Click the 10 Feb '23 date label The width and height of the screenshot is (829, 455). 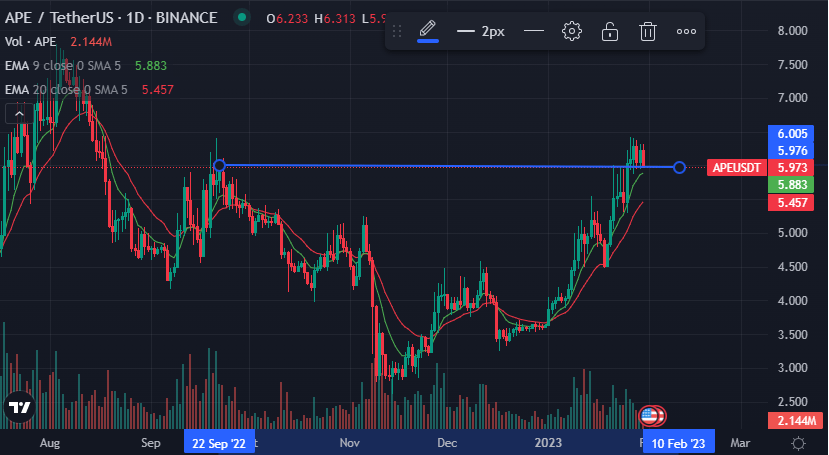[x=678, y=443]
